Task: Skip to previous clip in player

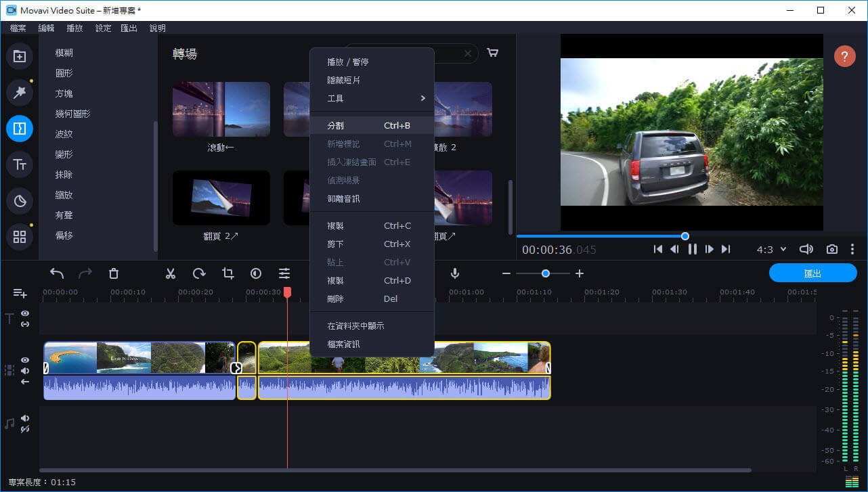Action: coord(657,249)
